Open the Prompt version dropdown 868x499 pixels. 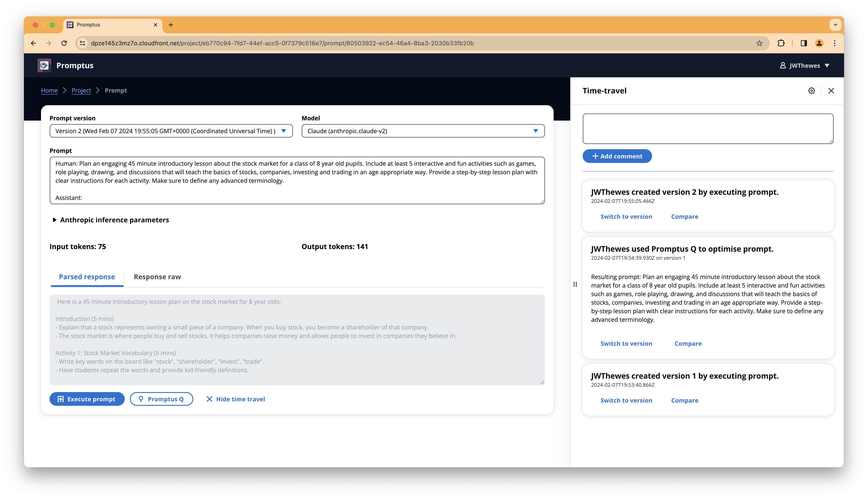click(171, 131)
